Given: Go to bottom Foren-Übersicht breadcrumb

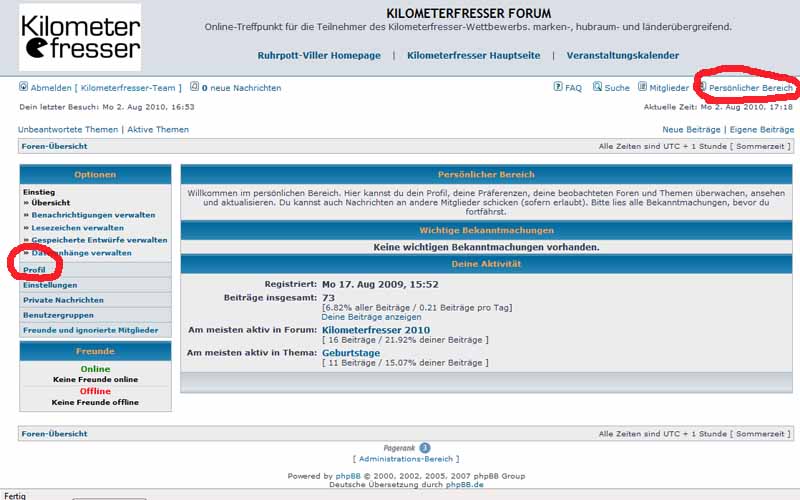Looking at the screenshot, I should (55, 434).
